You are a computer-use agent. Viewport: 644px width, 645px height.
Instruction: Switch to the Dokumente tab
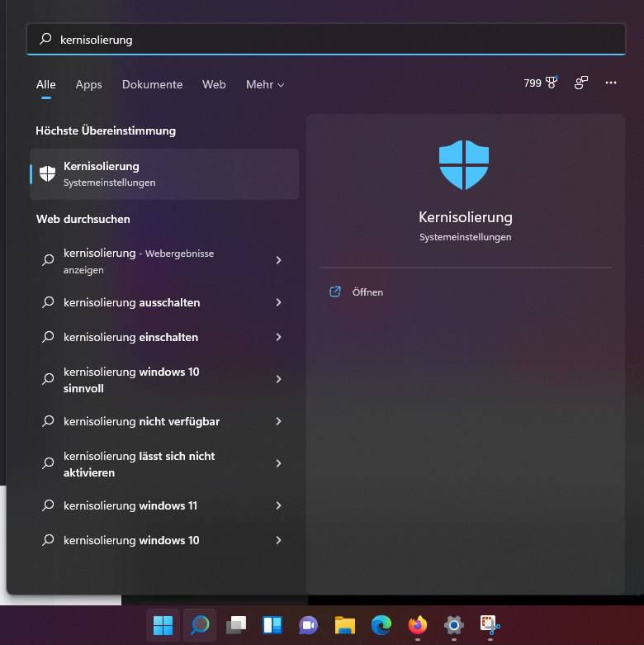pos(152,84)
